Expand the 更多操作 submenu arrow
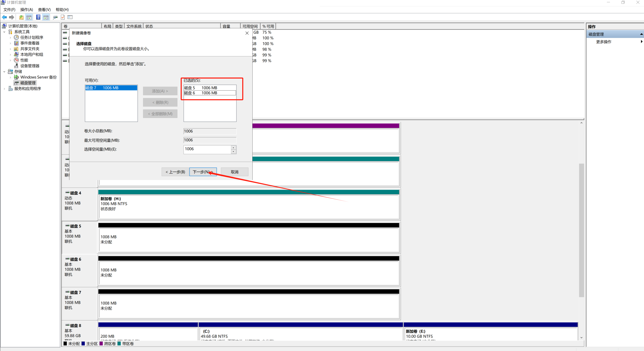Screen dimensions: 644x351 tap(641, 42)
